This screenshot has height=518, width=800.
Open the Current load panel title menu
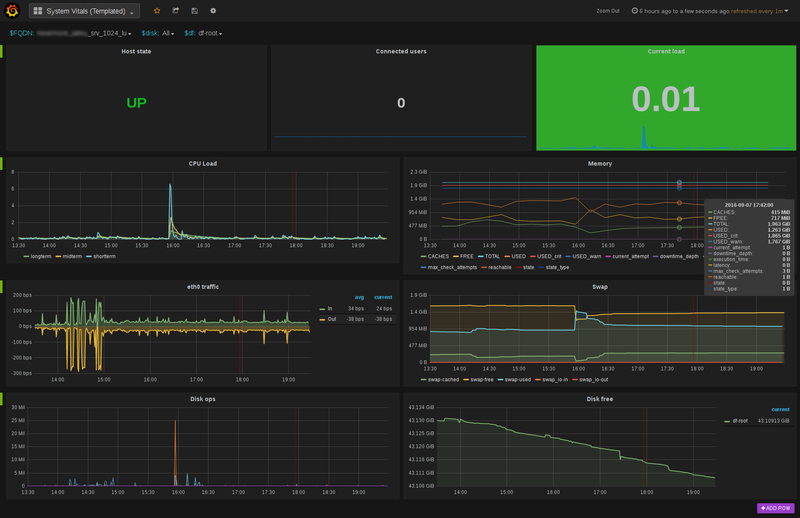click(666, 52)
